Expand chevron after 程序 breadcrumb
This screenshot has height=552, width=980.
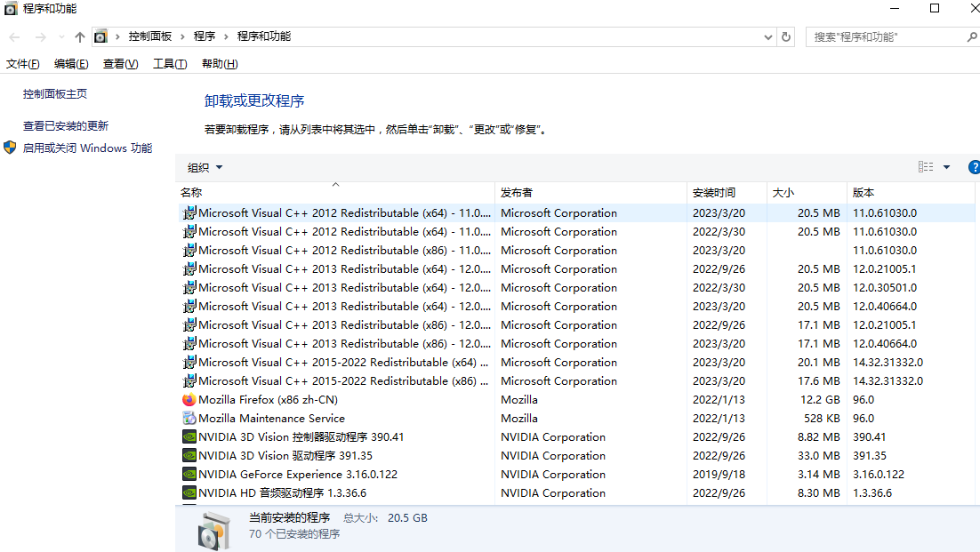226,36
